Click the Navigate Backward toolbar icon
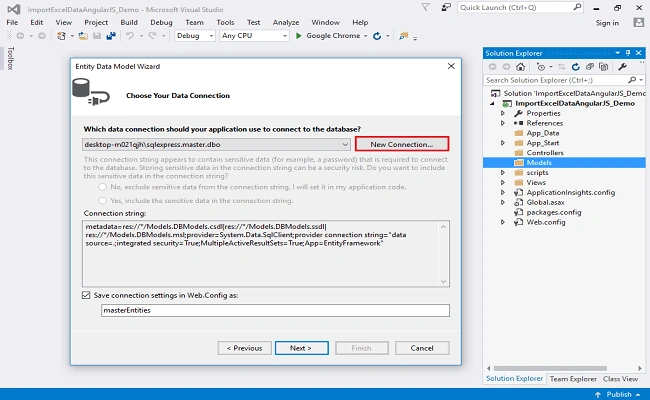This screenshot has width=650, height=400. 20,36
